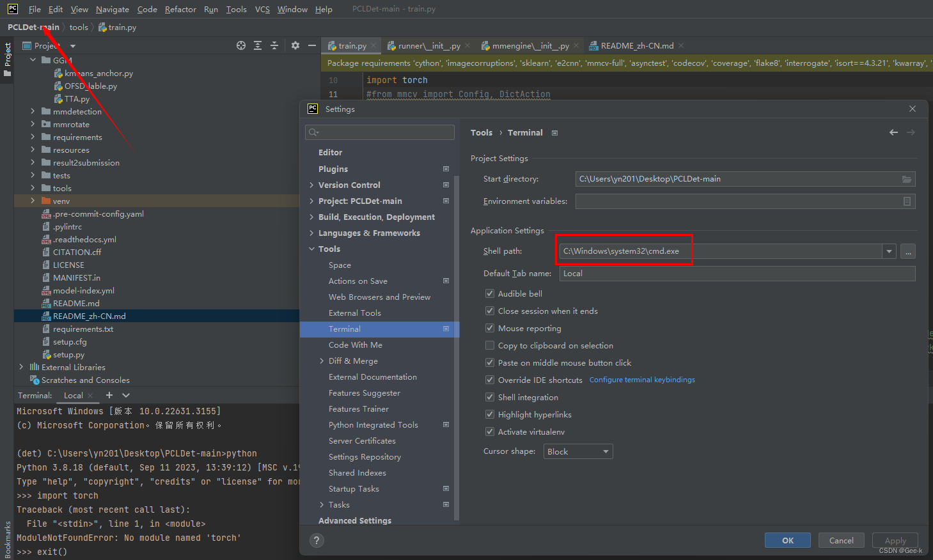Open the Project panel settings gear
933x560 pixels.
pos(295,45)
